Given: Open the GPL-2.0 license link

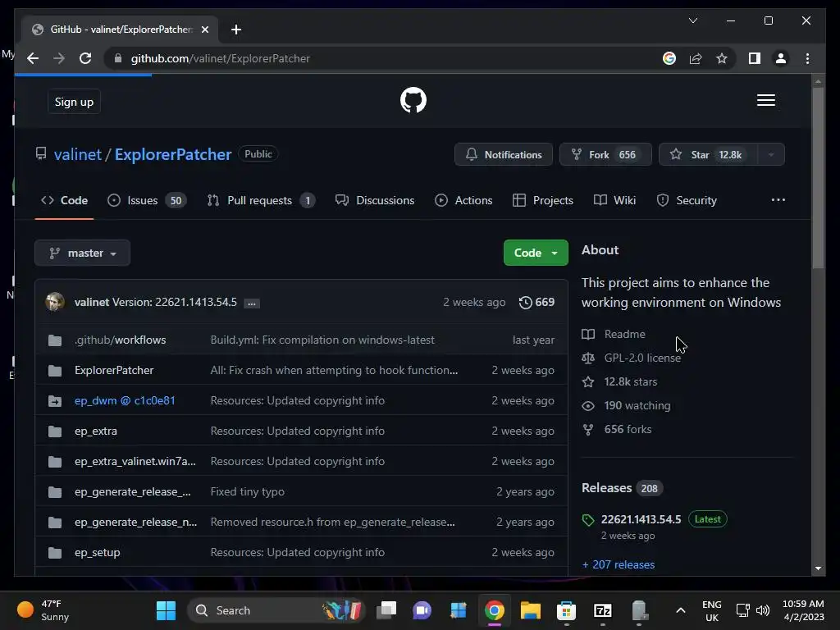Looking at the screenshot, I should coord(632,358).
